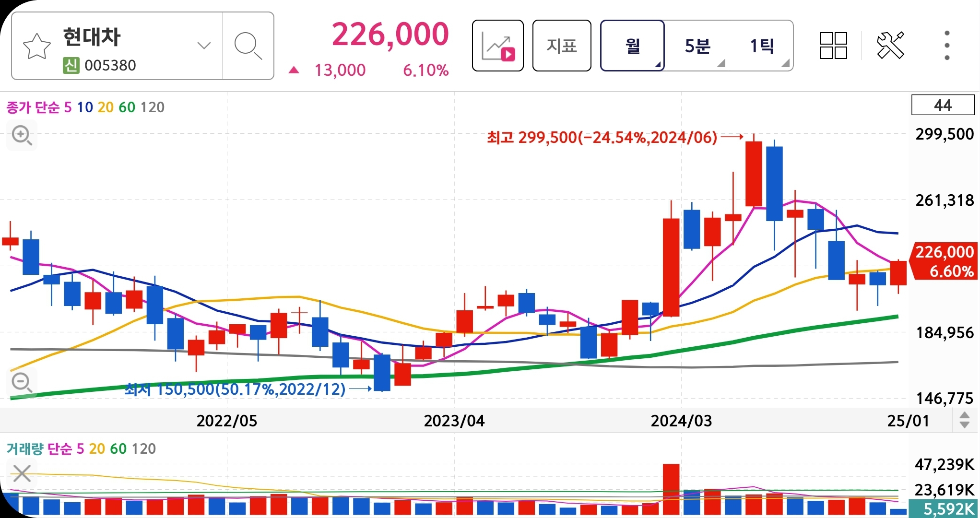This screenshot has height=518, width=980.
Task: Click current price tag 226,000 6.60%
Action: [944, 261]
